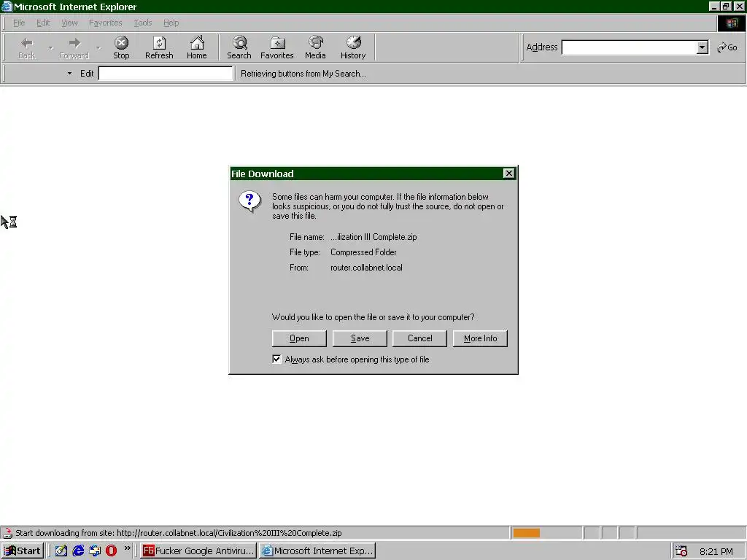Open the File menu
Screen dimensions: 747x560
[19, 23]
